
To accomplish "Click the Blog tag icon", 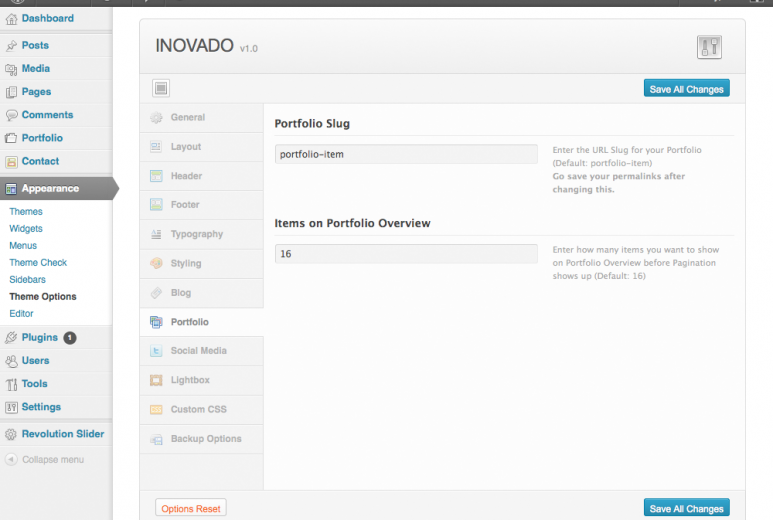I will point(156,293).
